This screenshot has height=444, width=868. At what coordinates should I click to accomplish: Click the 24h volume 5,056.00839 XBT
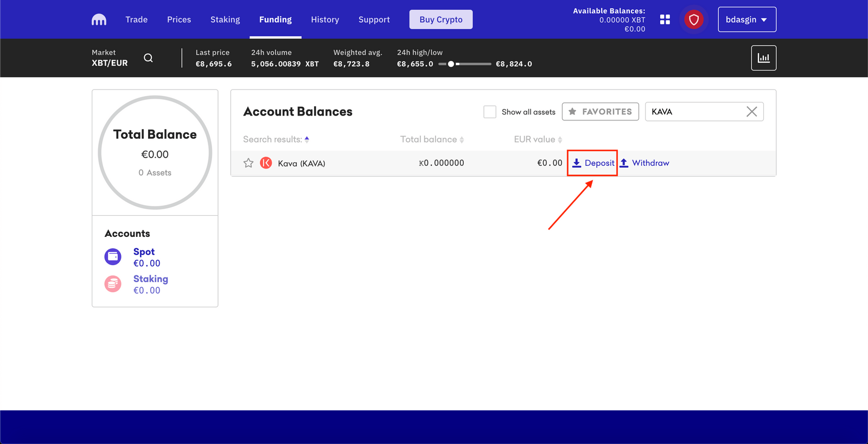pyautogui.click(x=285, y=64)
